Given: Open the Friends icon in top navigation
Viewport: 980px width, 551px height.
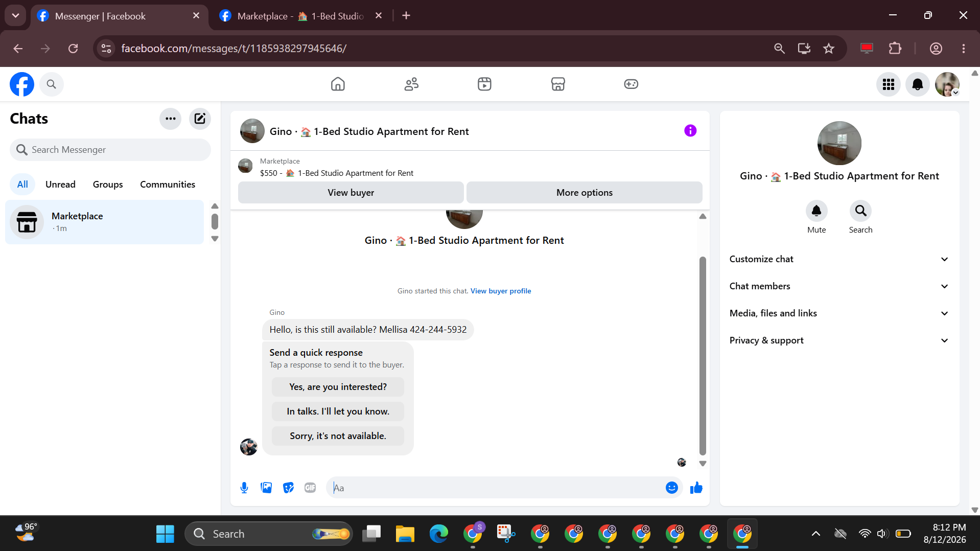Looking at the screenshot, I should [x=411, y=84].
